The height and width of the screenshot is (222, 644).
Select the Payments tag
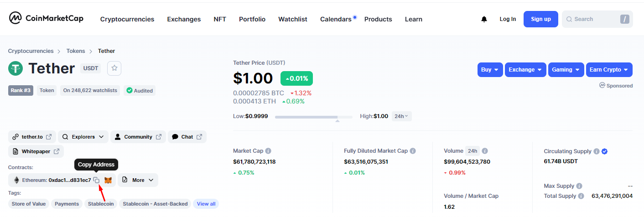(67, 204)
